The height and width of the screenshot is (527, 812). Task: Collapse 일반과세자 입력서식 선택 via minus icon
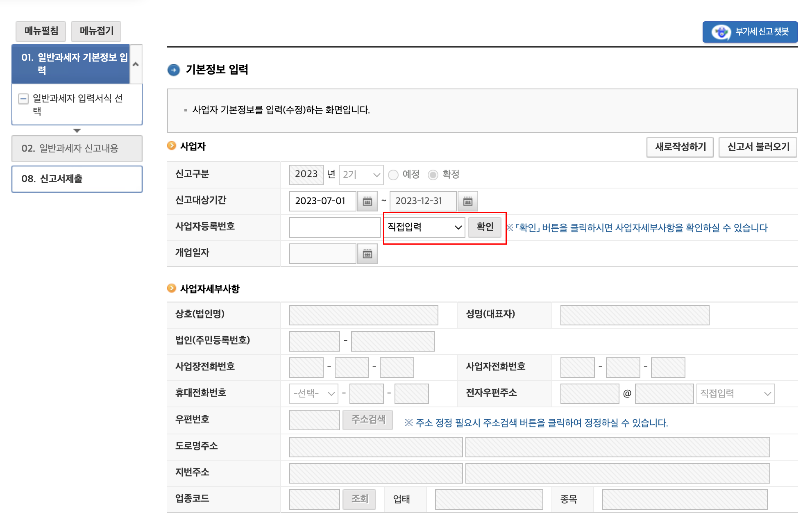(23, 98)
